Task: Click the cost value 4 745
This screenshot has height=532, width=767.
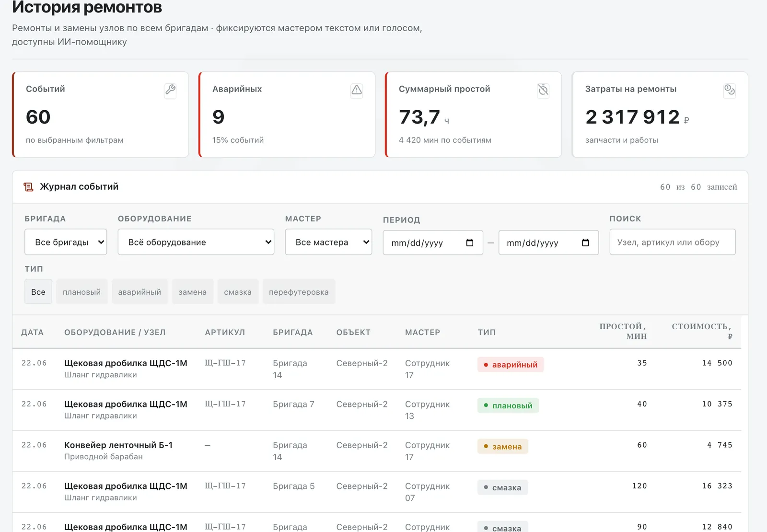Action: coord(720,445)
